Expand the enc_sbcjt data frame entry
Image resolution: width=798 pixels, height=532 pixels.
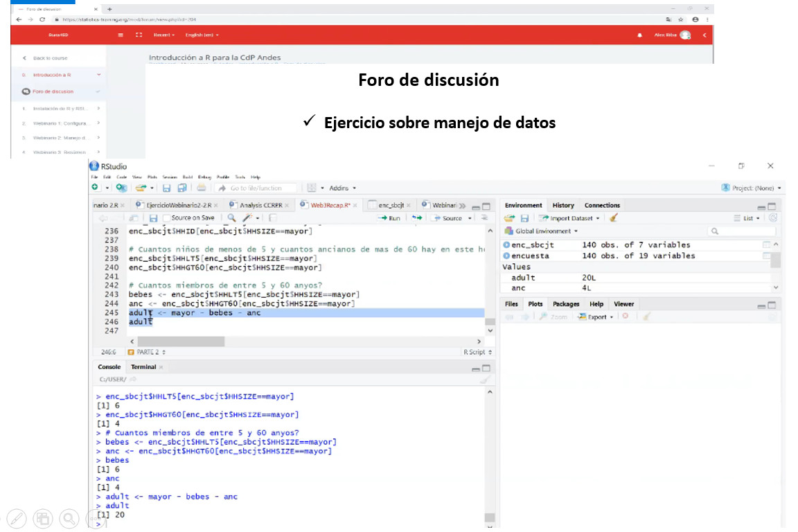(506, 245)
